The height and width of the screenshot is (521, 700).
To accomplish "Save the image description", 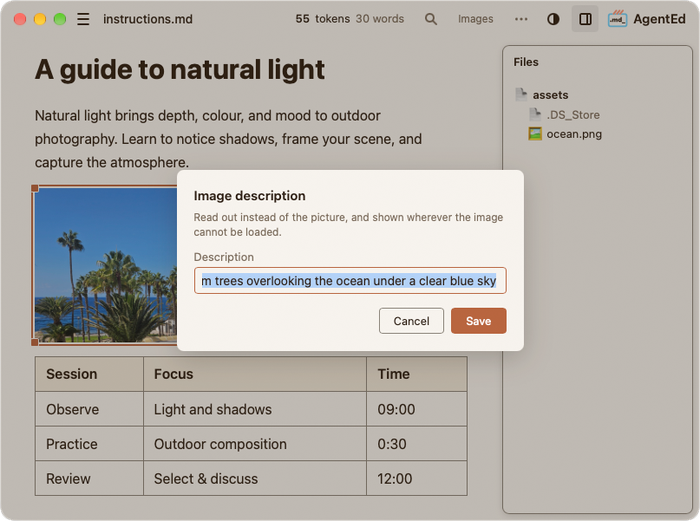I will coord(479,321).
